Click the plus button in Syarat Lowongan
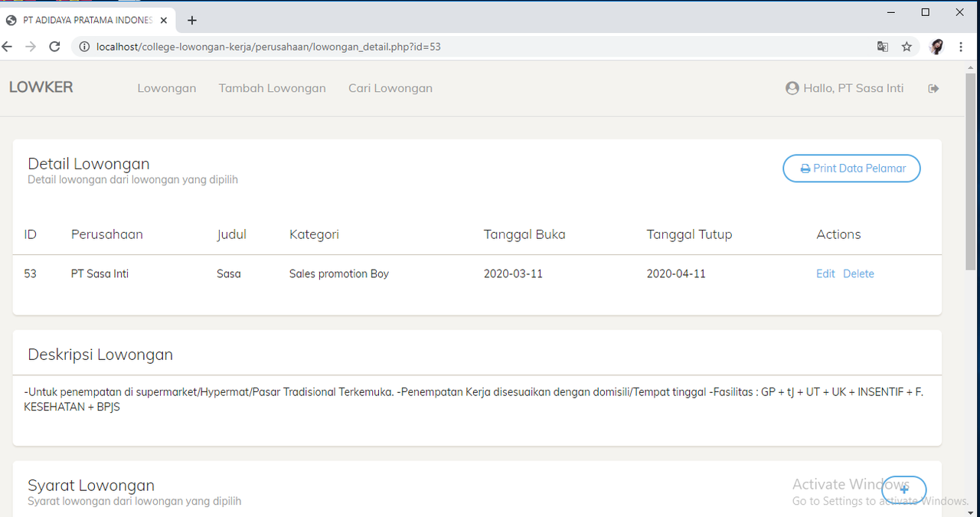980x517 pixels. click(x=903, y=489)
